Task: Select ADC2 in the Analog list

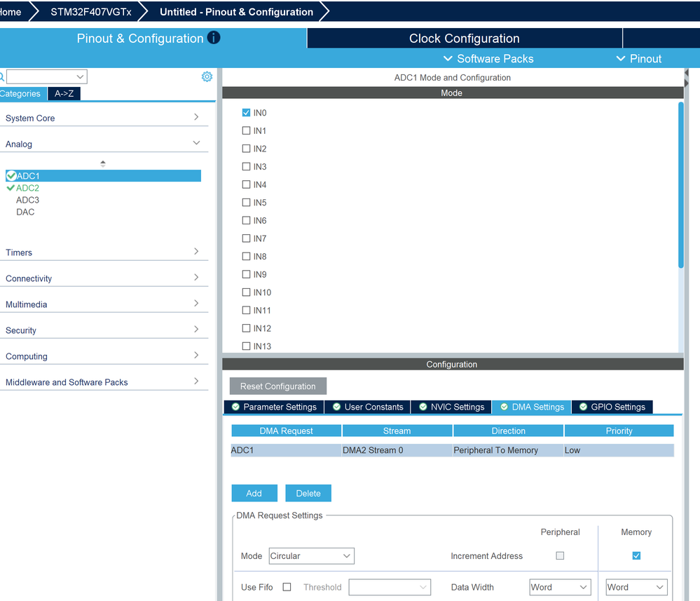Action: point(28,188)
